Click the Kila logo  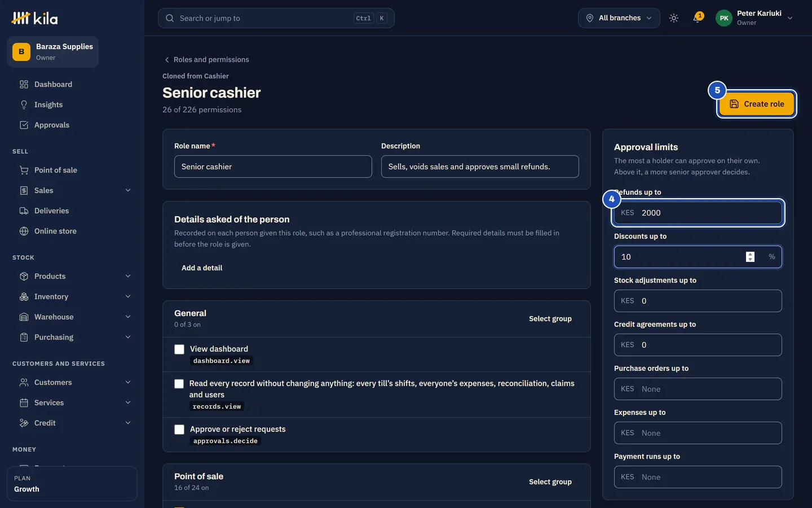[x=34, y=18]
